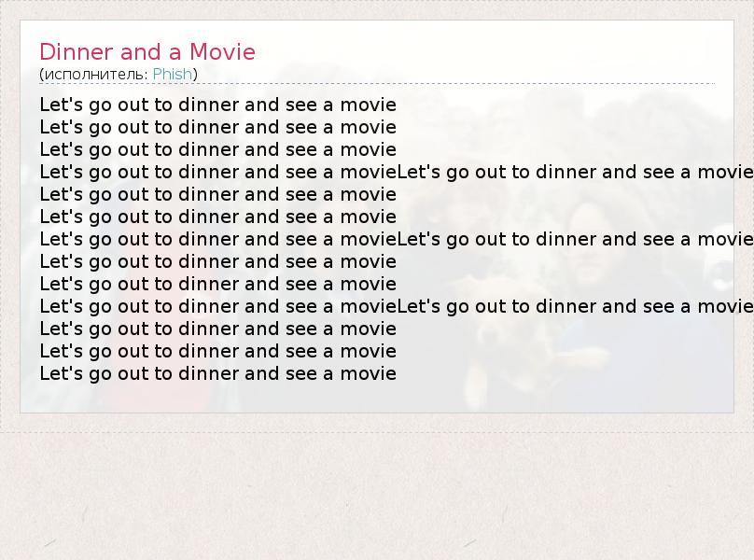Click the sixth line of lyrics
The image size is (754, 560).
click(x=217, y=217)
